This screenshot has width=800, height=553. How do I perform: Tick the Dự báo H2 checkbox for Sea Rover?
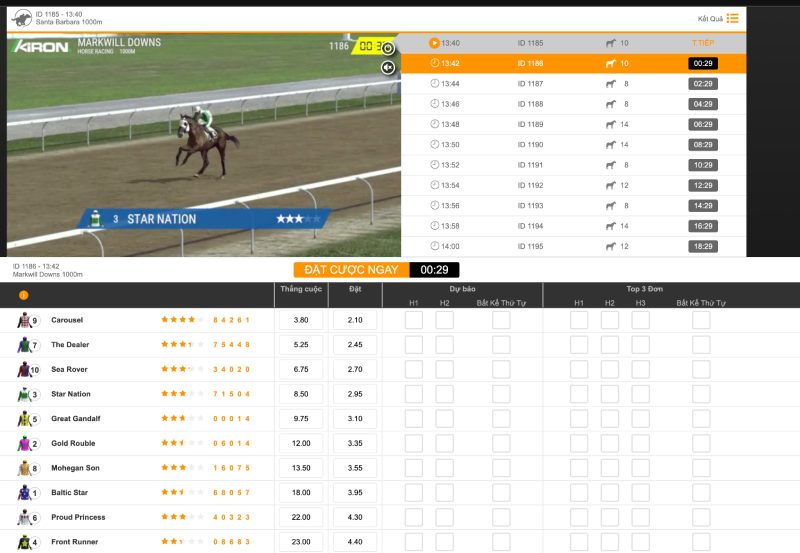pyautogui.click(x=444, y=370)
